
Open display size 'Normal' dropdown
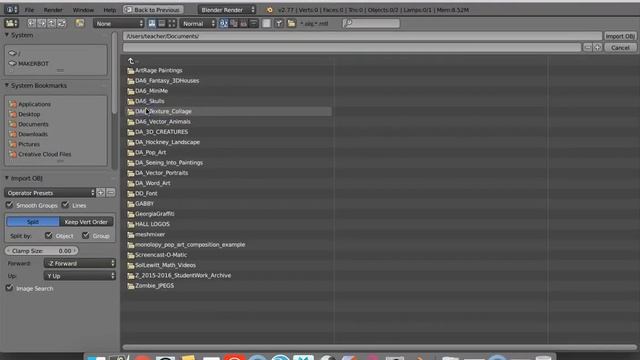[198, 23]
